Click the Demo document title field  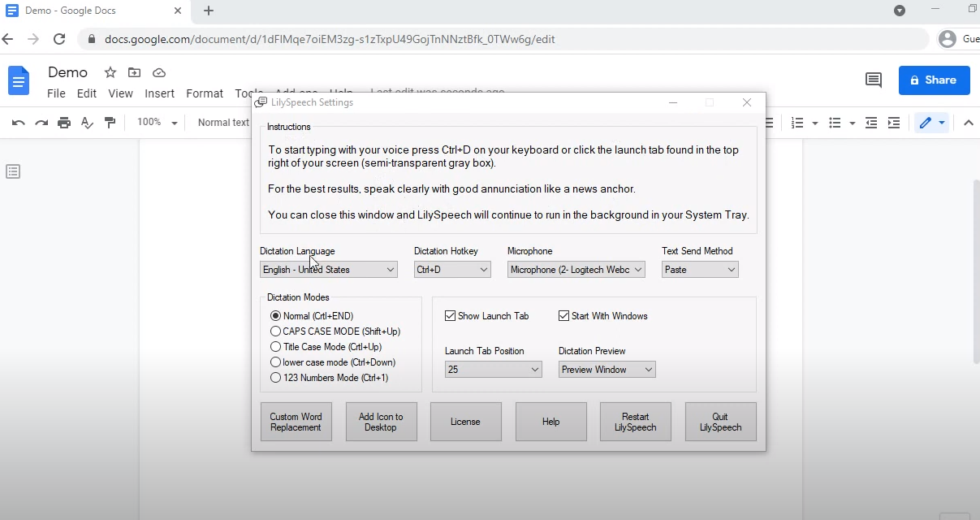pyautogui.click(x=68, y=72)
